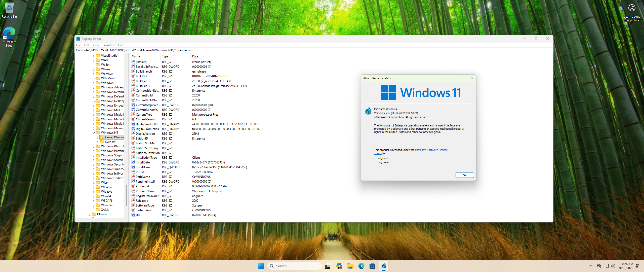Viewport: 644px width, 272px height.
Task: Open the Help menu
Action: pyautogui.click(x=121, y=45)
